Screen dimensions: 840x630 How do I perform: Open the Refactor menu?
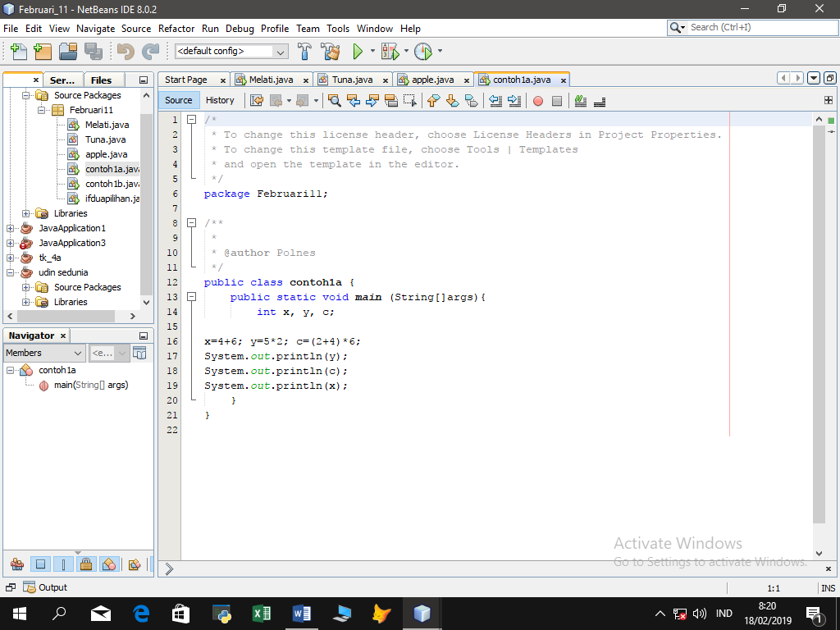[176, 29]
